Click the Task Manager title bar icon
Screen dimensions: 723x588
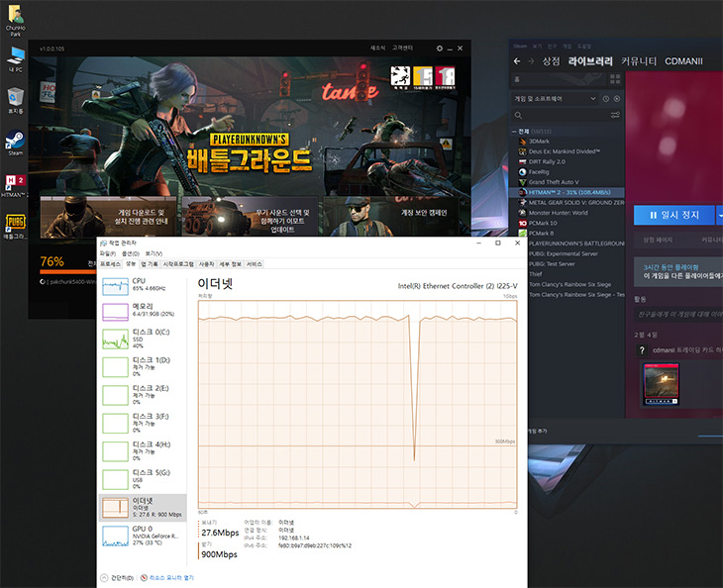pos(103,243)
